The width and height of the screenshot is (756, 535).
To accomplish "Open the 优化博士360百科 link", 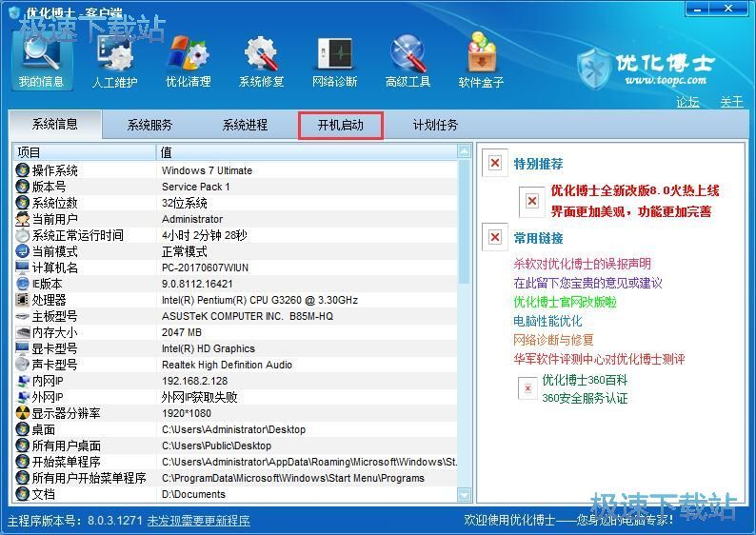I will [x=585, y=380].
